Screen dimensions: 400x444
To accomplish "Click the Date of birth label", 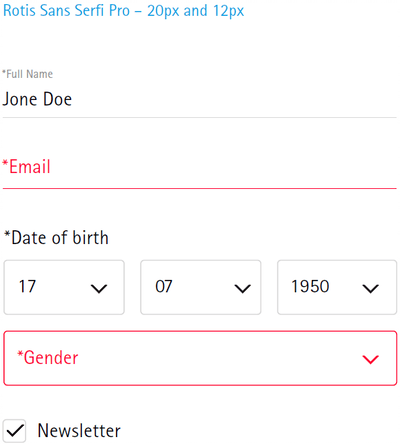I will click(56, 238).
